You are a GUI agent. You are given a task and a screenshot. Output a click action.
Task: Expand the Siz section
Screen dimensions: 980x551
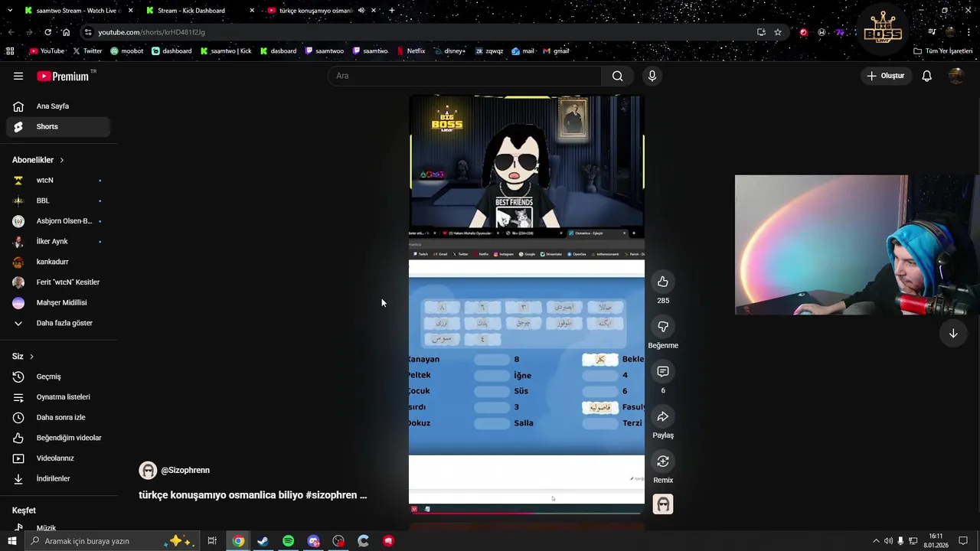point(23,357)
